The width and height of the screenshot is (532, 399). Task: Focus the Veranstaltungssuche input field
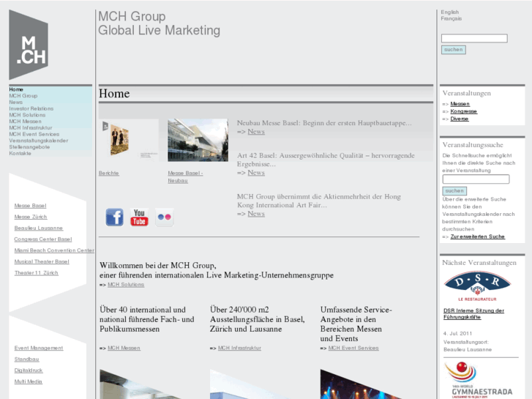pyautogui.click(x=476, y=179)
